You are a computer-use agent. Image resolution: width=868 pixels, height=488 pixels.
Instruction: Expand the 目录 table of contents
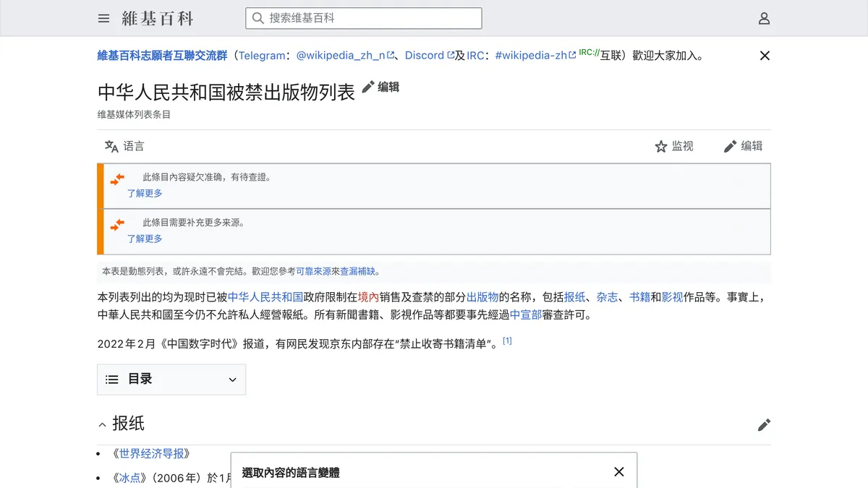[171, 380]
